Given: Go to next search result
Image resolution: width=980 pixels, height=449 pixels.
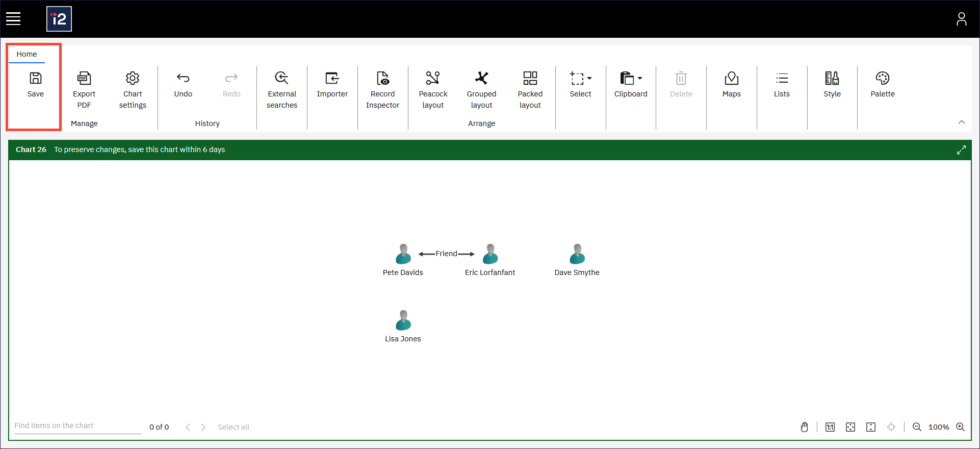Looking at the screenshot, I should coord(203,427).
